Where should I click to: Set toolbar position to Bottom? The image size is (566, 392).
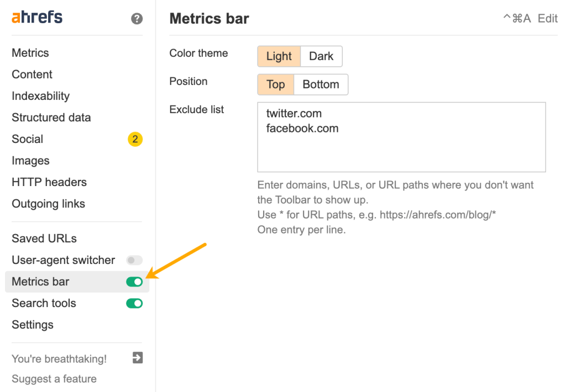321,84
